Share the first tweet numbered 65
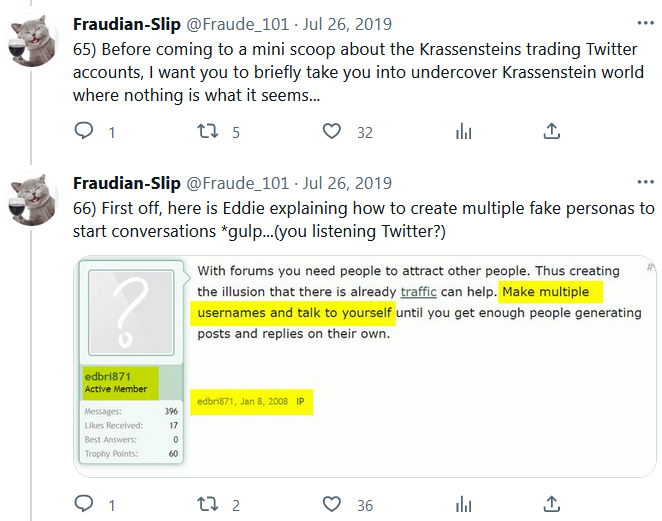The image size is (662, 521). click(551, 131)
